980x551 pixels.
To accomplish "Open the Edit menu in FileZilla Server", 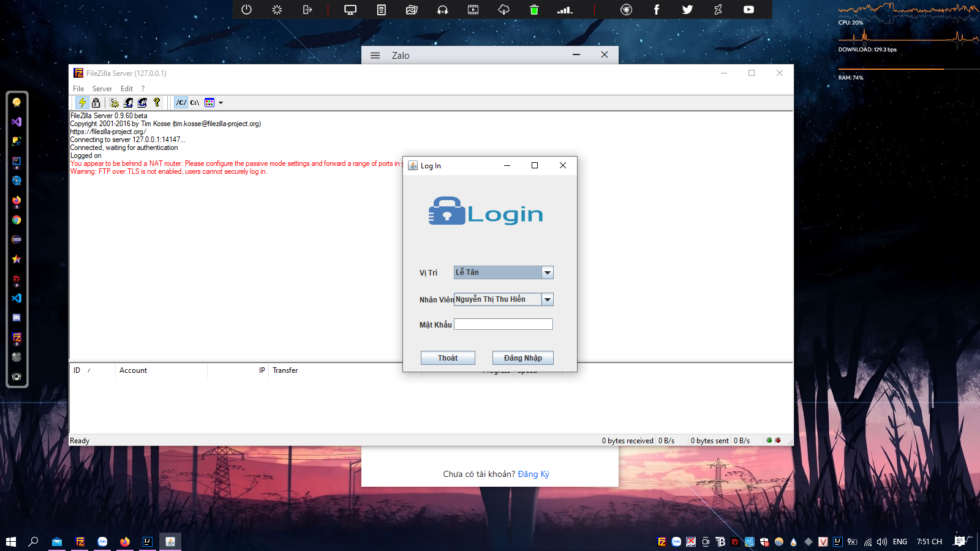I will click(x=127, y=89).
